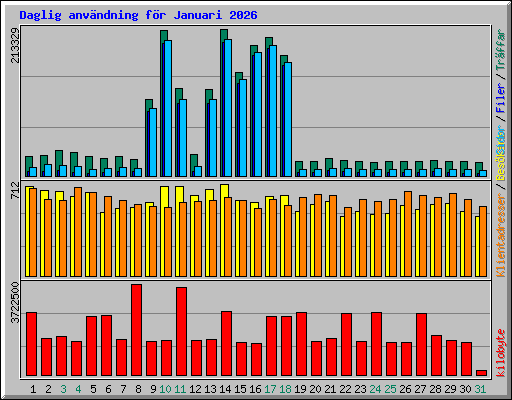Image resolution: width=512 pixels, height=400 pixels.
Task: Click the tiny red kilobyte bar for day 31
Action: click(481, 373)
